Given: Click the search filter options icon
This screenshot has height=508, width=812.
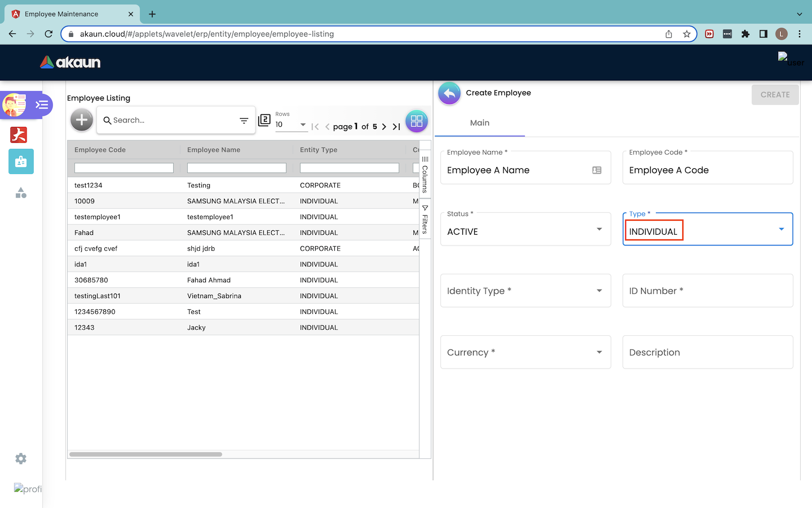Looking at the screenshot, I should [244, 121].
